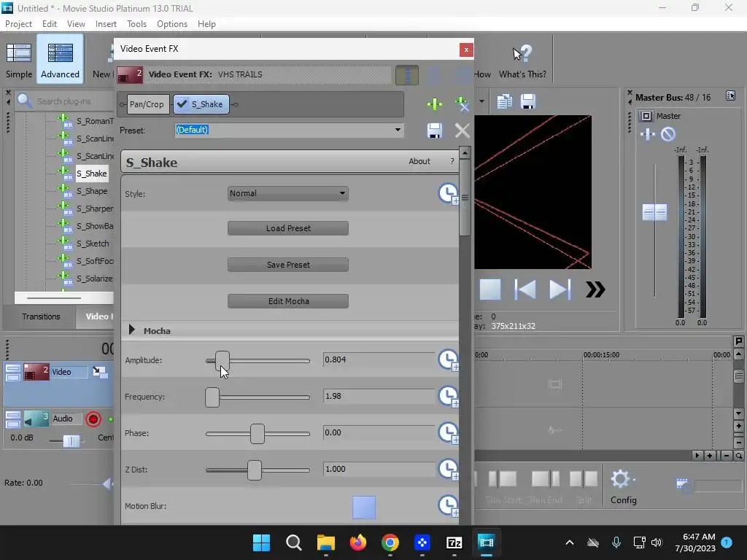Open Chrome from the taskbar

click(x=390, y=542)
